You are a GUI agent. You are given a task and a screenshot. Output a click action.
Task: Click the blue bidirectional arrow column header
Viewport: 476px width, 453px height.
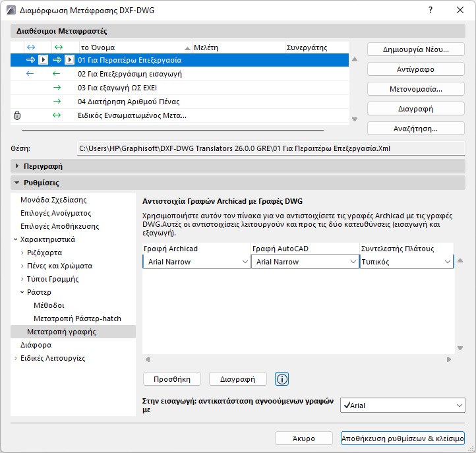tap(30, 47)
